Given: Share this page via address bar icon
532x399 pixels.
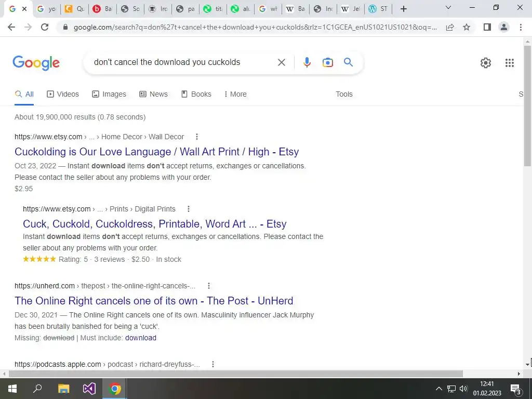Looking at the screenshot, I should (x=450, y=27).
